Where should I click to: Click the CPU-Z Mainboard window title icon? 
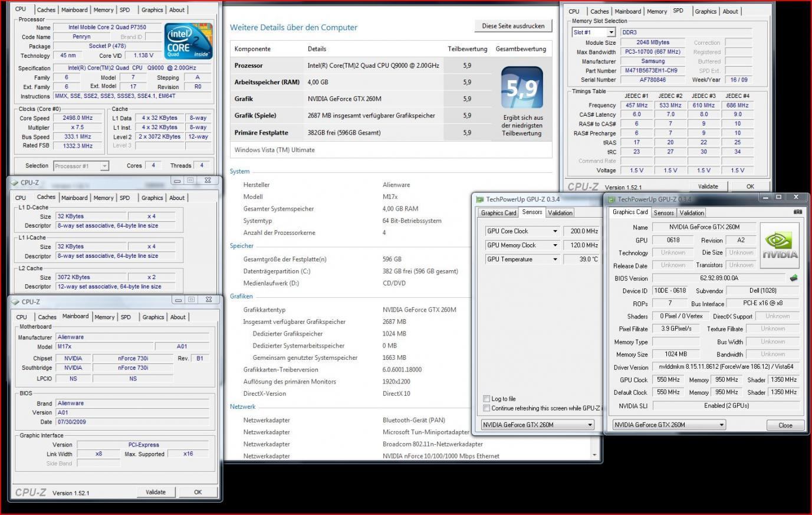tap(15, 301)
